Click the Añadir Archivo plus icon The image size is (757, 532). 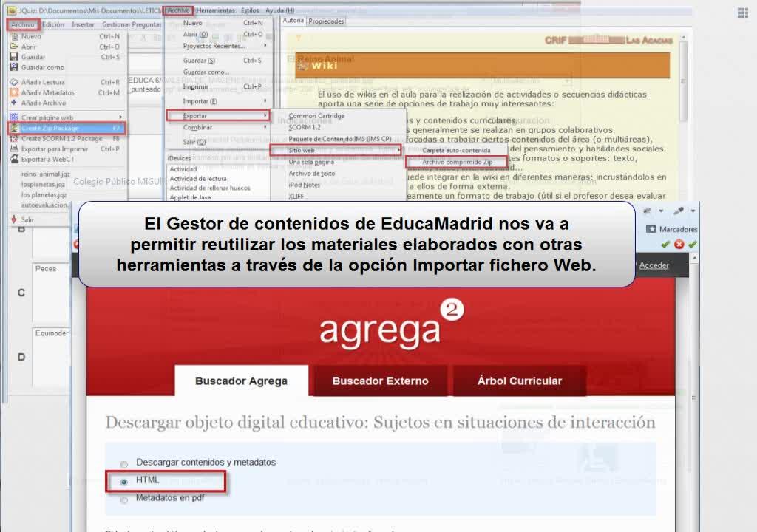tap(14, 103)
